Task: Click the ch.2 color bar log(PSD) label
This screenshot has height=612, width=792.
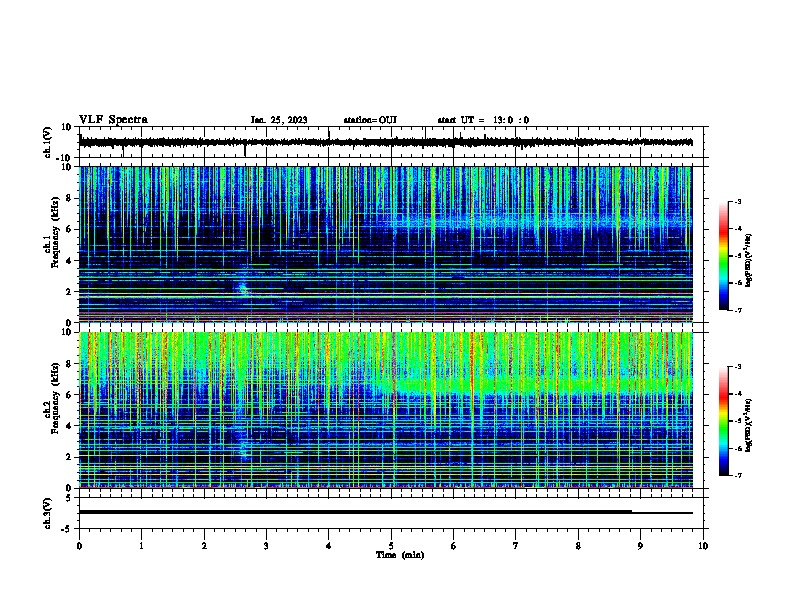Action: tap(748, 425)
